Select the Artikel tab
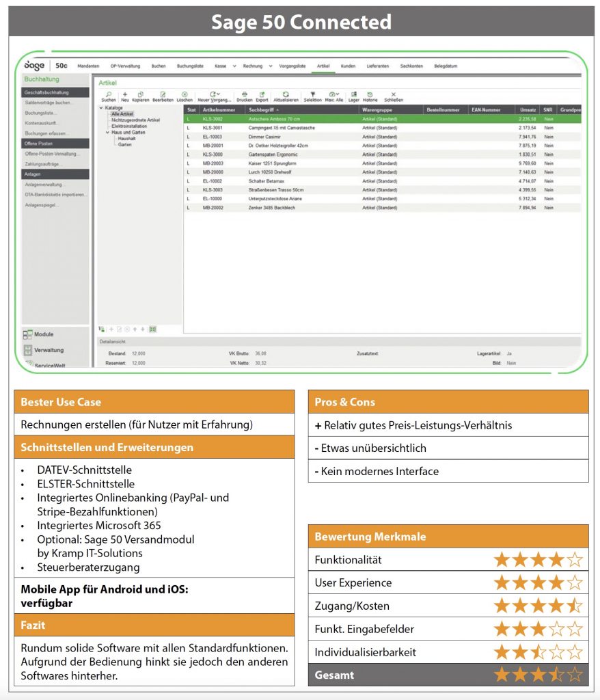 pos(323,66)
